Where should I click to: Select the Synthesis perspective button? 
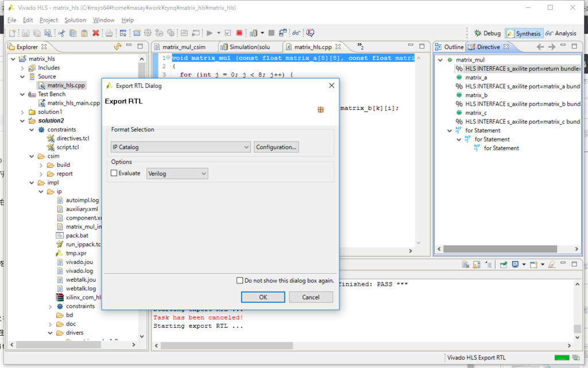(x=524, y=33)
